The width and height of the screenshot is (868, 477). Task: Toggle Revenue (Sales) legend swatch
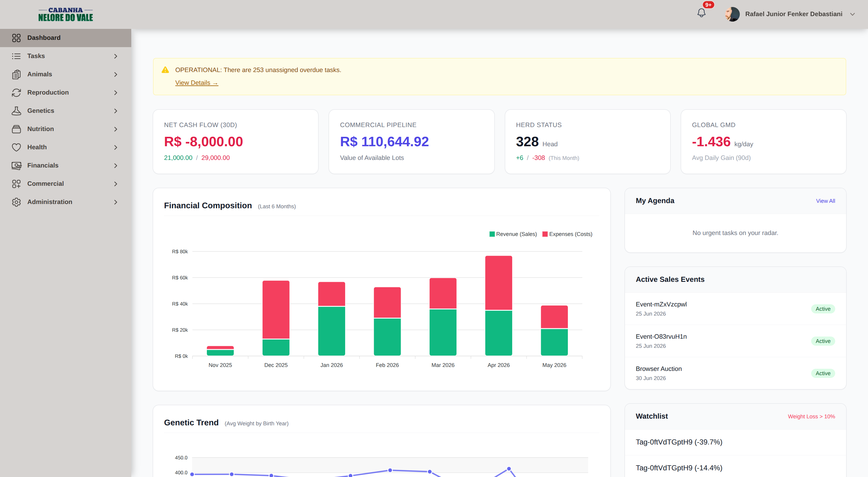click(x=492, y=234)
